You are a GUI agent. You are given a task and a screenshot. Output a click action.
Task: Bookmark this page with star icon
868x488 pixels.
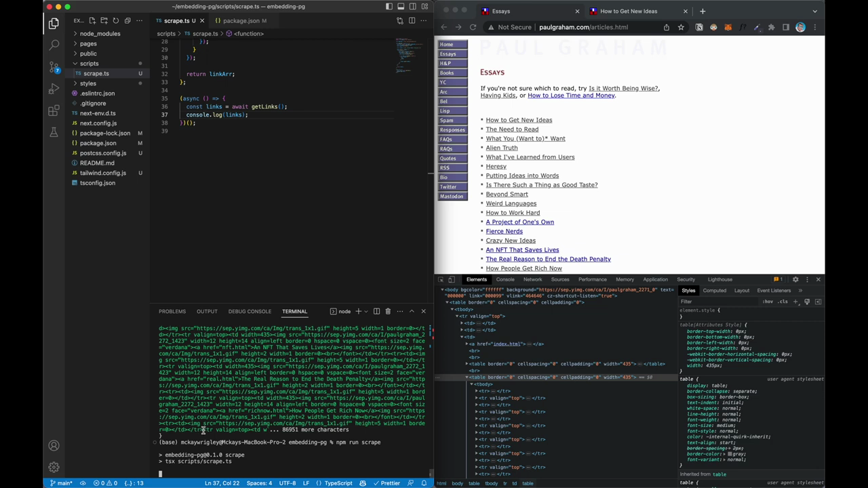681,27
